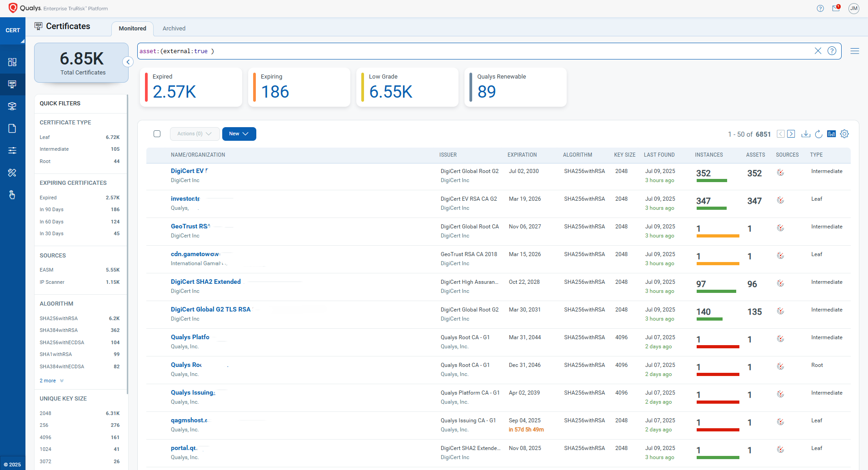The width and height of the screenshot is (868, 470).
Task: Go to next page of results
Action: click(791, 134)
